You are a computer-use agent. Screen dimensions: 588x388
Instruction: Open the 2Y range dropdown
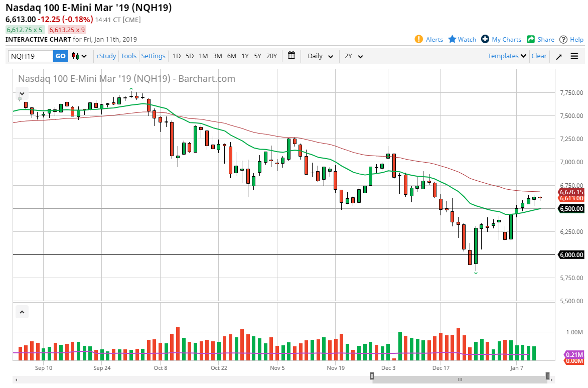[x=354, y=56]
